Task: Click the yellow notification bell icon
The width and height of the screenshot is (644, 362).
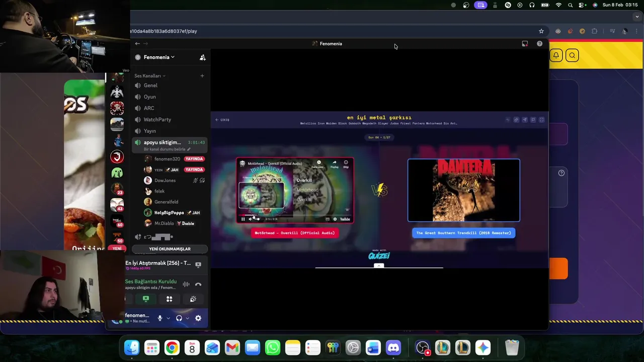Action: point(556,55)
